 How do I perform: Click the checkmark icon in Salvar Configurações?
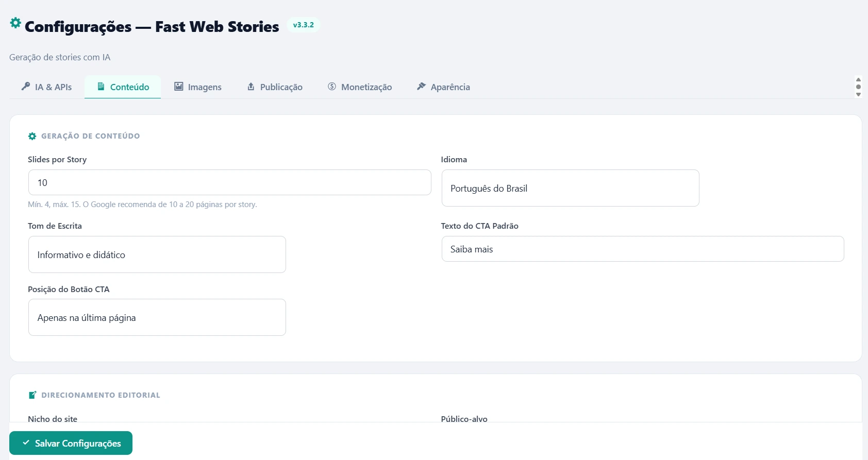tap(26, 442)
